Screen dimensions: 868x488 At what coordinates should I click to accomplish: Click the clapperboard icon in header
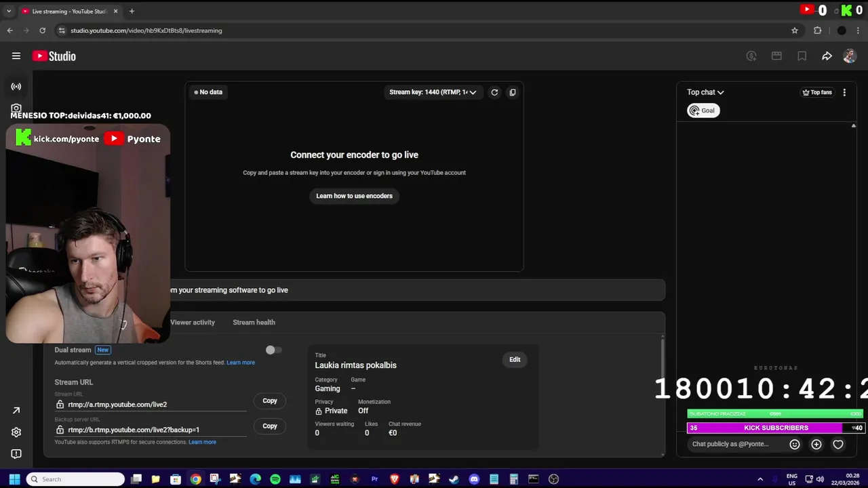(776, 56)
